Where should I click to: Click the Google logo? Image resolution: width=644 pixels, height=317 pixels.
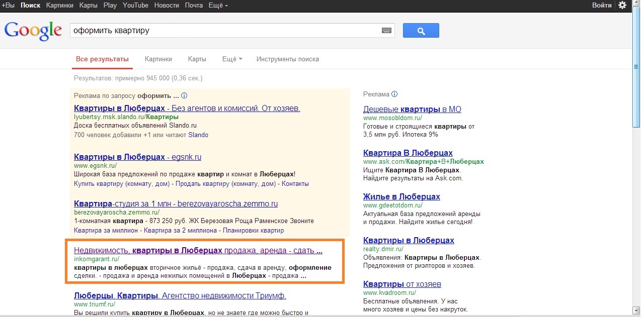(x=33, y=31)
